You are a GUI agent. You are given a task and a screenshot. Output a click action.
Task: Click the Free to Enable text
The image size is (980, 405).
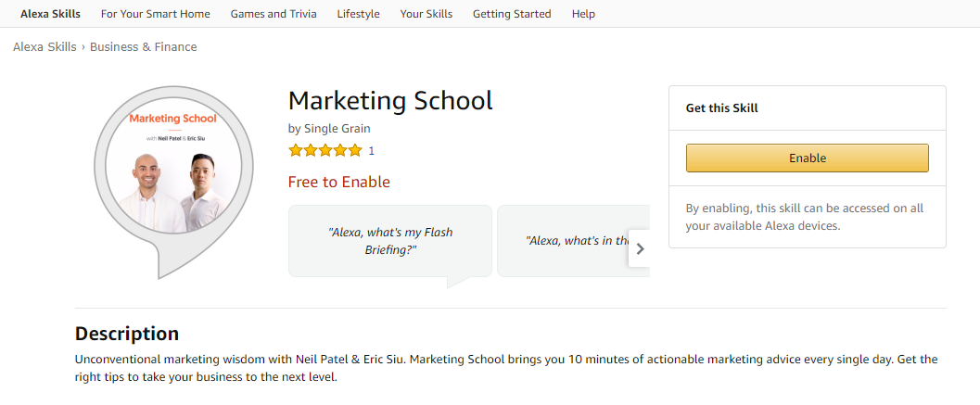pyautogui.click(x=338, y=182)
